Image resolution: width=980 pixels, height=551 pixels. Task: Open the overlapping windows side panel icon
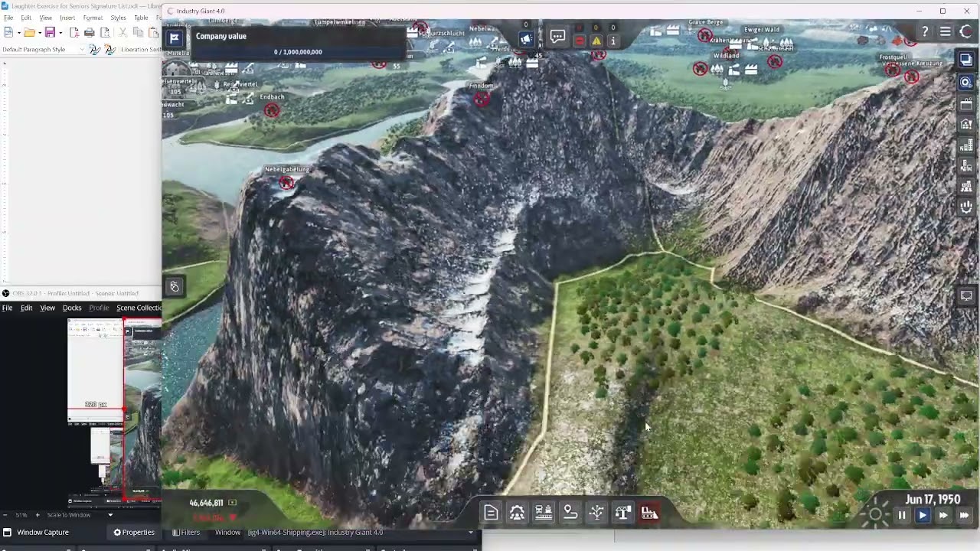point(966,60)
